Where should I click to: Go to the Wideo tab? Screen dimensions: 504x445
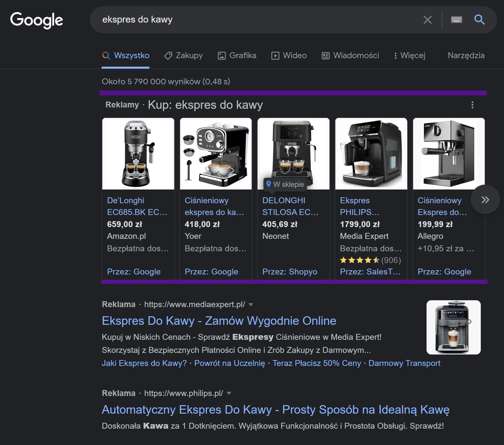(x=289, y=56)
